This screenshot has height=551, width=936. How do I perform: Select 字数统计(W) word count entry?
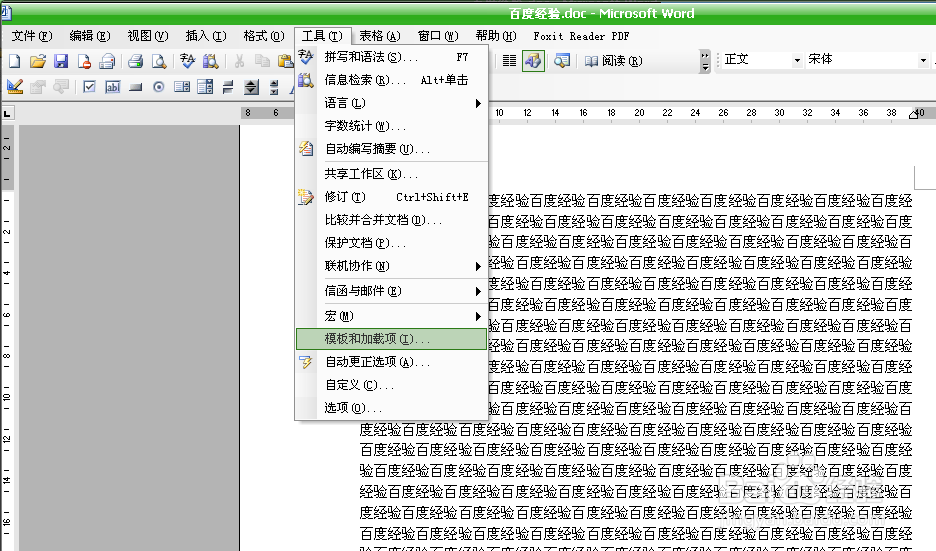tap(391, 126)
